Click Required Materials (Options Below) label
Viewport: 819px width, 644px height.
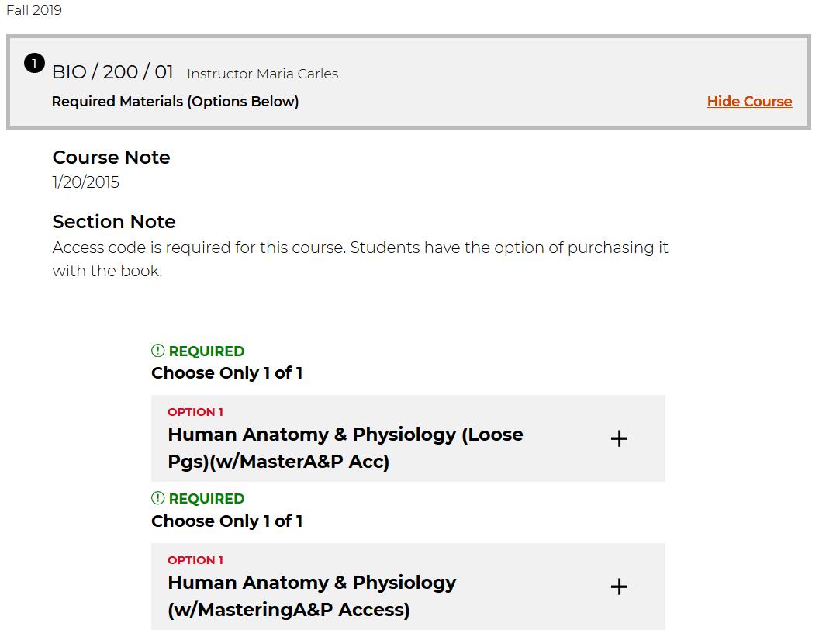[x=175, y=102]
